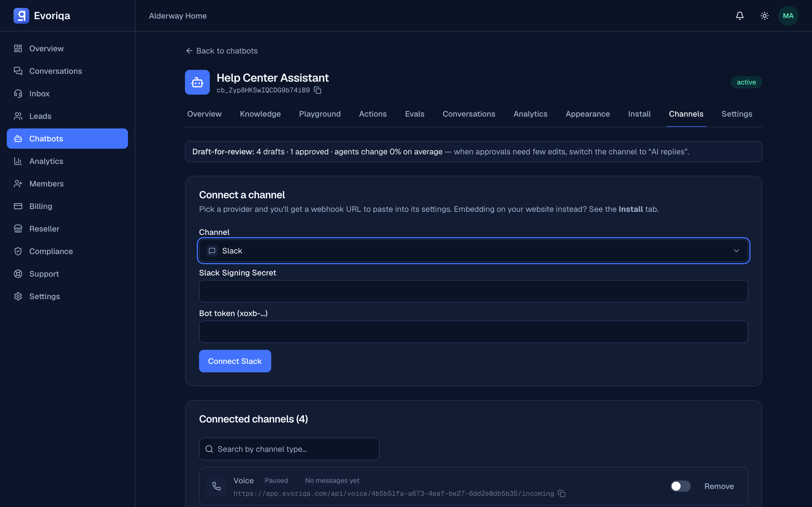
Task: Copy the chatbot ID
Action: point(317,90)
